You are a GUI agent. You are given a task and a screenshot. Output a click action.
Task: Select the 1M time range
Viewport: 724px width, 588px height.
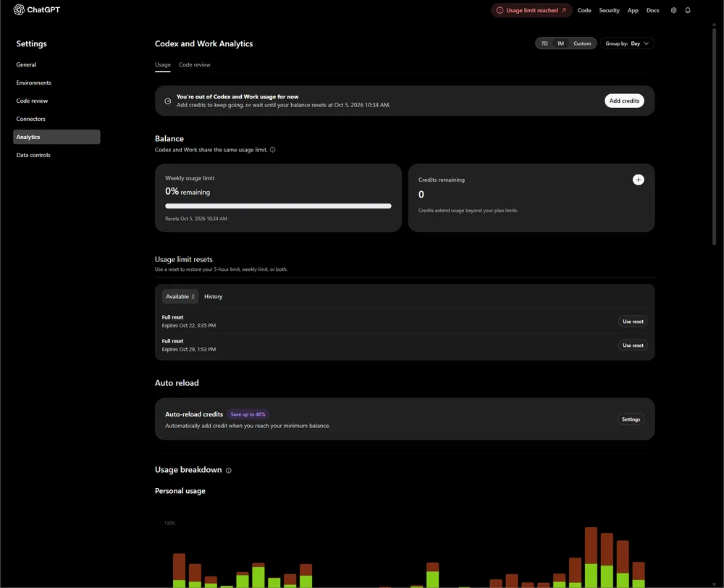(560, 43)
